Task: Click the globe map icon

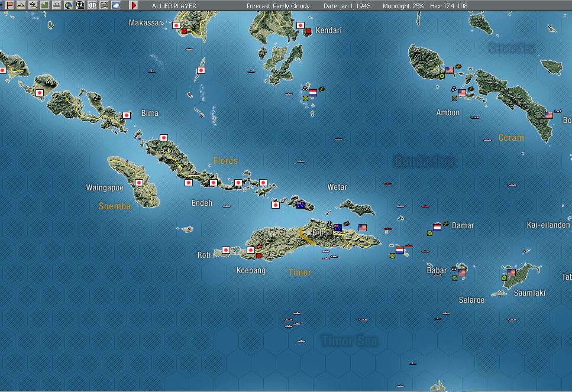Action: pyautogui.click(x=68, y=5)
